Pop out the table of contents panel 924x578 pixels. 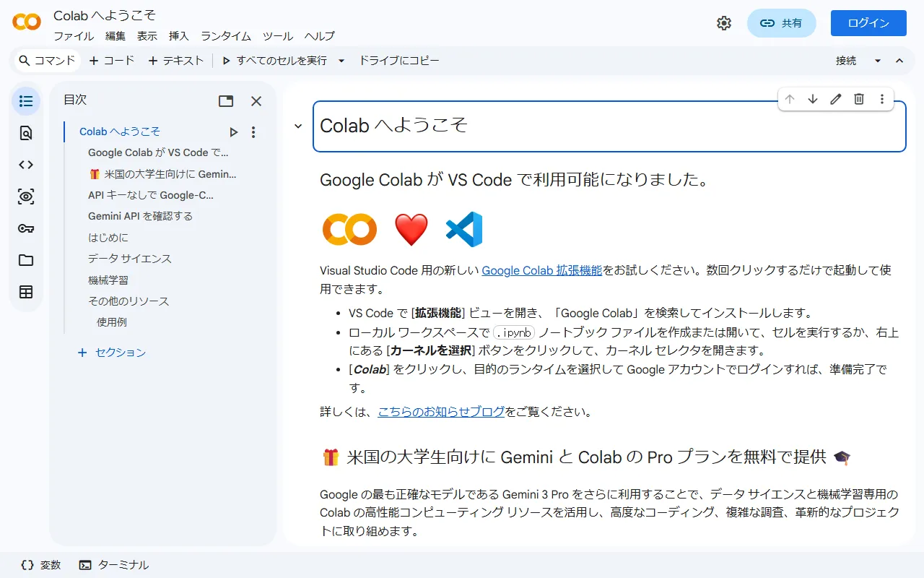click(x=226, y=101)
